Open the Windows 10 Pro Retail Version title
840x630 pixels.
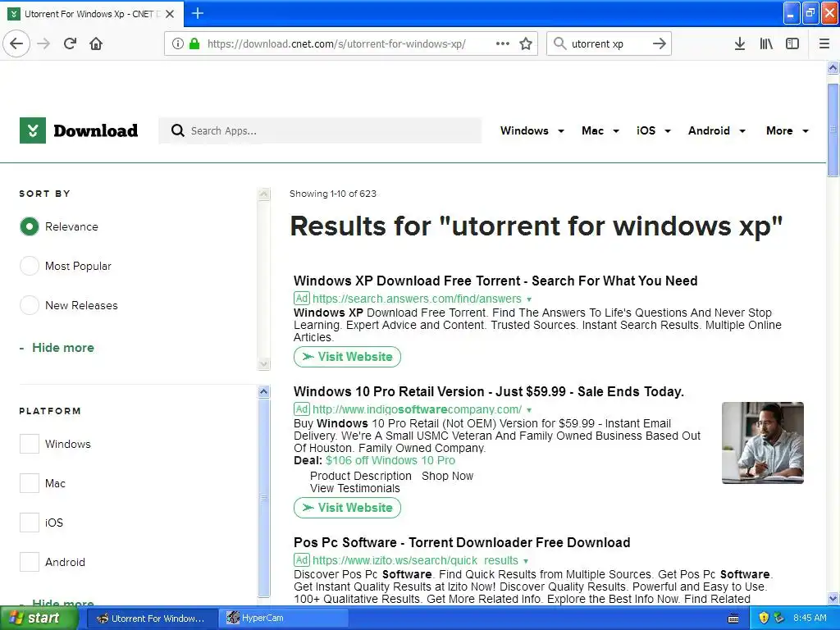[489, 391]
